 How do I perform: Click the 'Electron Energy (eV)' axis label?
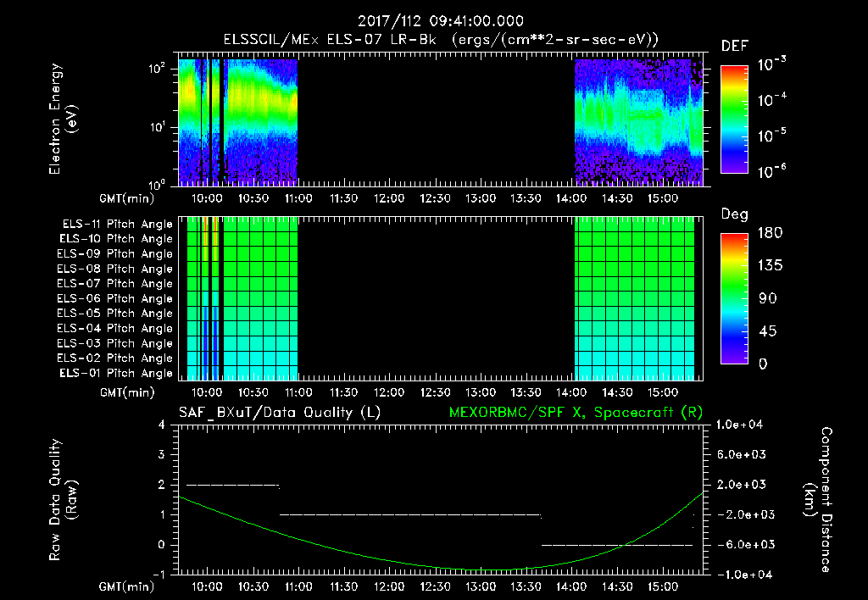63,119
